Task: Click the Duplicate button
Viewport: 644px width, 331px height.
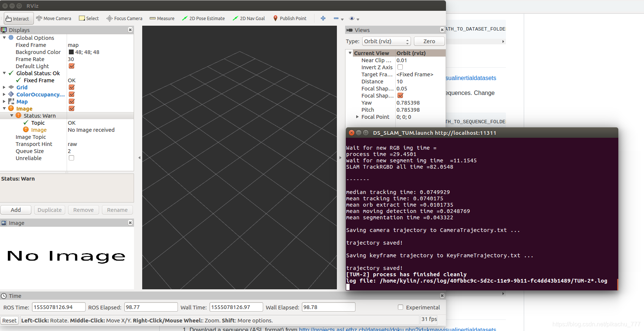Action: click(50, 210)
